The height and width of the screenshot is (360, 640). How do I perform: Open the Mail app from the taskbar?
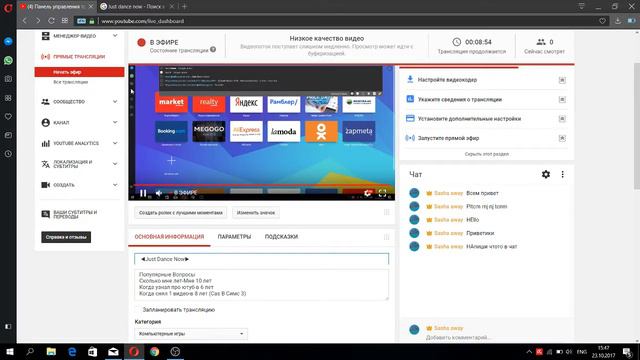tap(113, 351)
